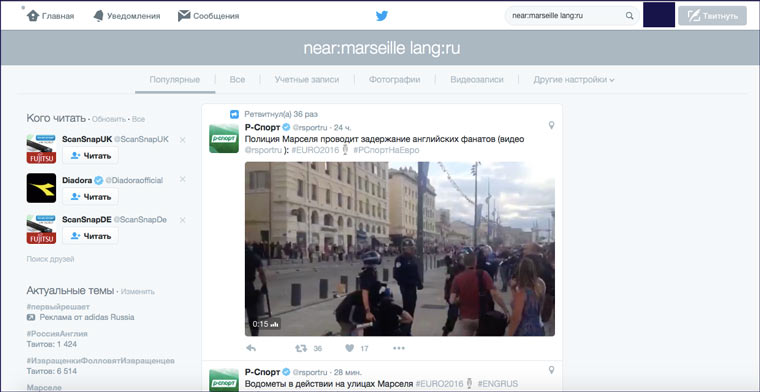The height and width of the screenshot is (392, 760).
Task: Open Р-Спорт name on first tweet
Action: point(262,127)
